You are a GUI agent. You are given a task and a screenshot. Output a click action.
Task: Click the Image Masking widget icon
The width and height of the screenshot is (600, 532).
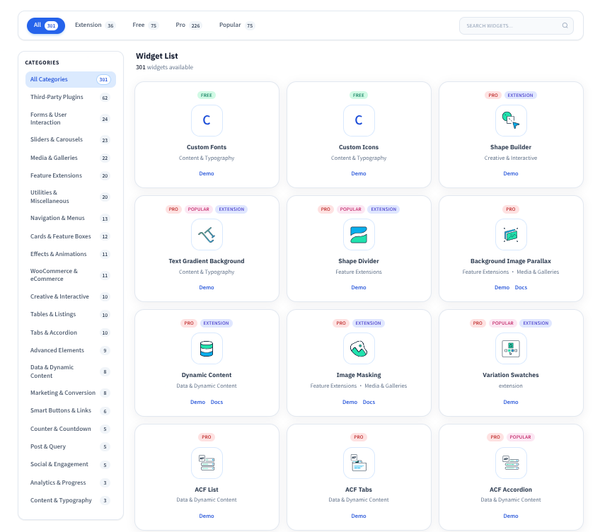pyautogui.click(x=359, y=348)
